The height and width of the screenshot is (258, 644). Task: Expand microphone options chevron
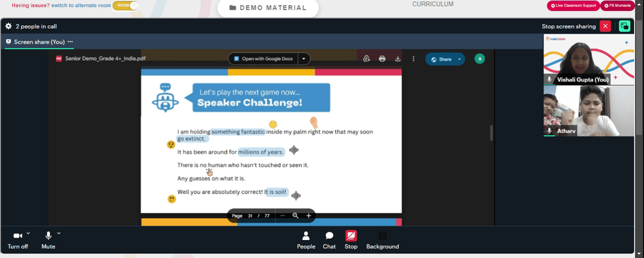(59, 233)
